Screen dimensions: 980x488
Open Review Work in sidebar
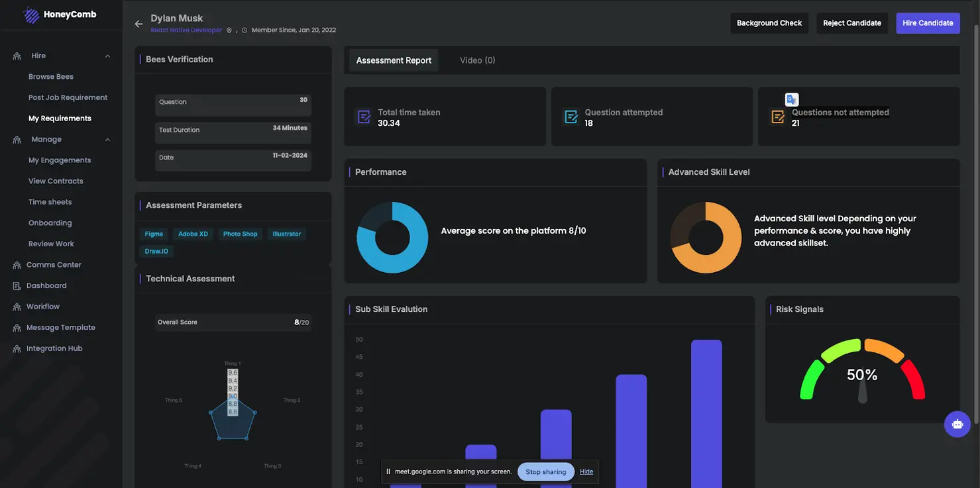pyautogui.click(x=51, y=244)
